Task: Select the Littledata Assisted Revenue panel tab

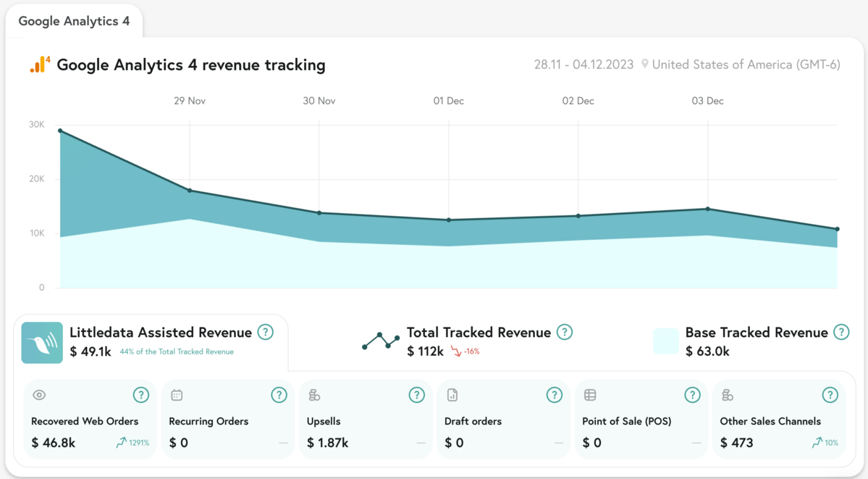Action: point(151,343)
